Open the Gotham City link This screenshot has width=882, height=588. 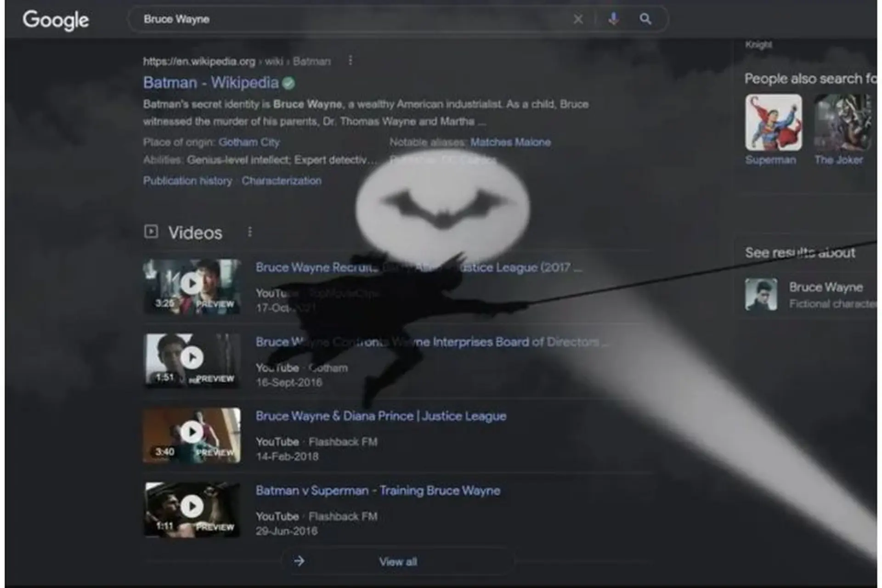tap(249, 142)
